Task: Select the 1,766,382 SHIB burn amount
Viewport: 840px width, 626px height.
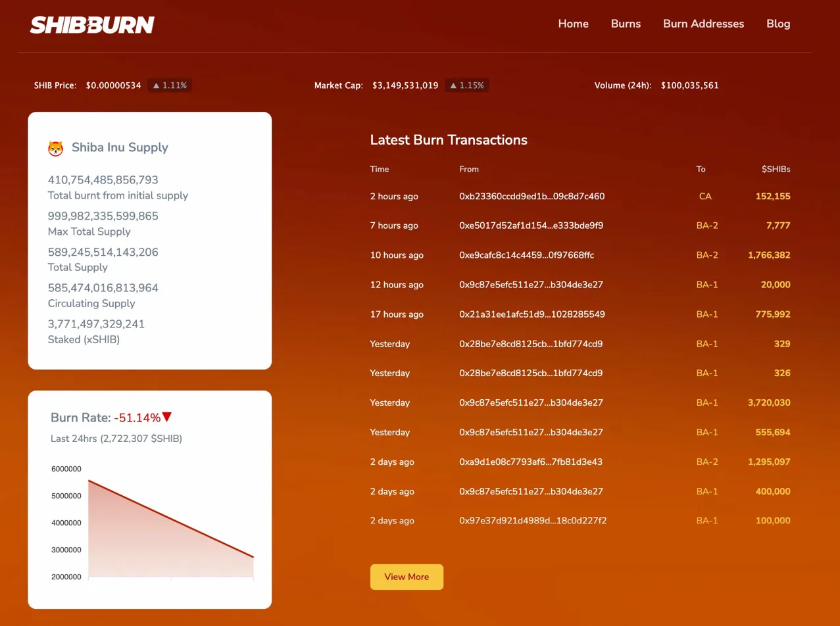Action: [769, 255]
